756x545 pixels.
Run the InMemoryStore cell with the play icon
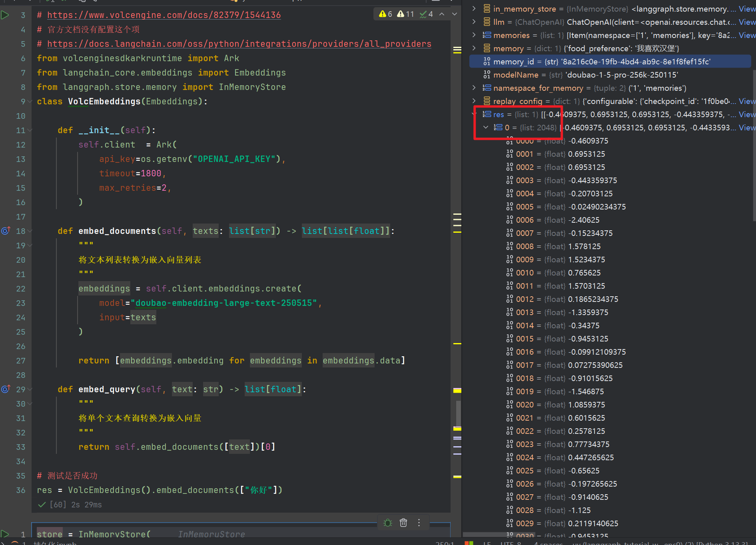(5, 534)
